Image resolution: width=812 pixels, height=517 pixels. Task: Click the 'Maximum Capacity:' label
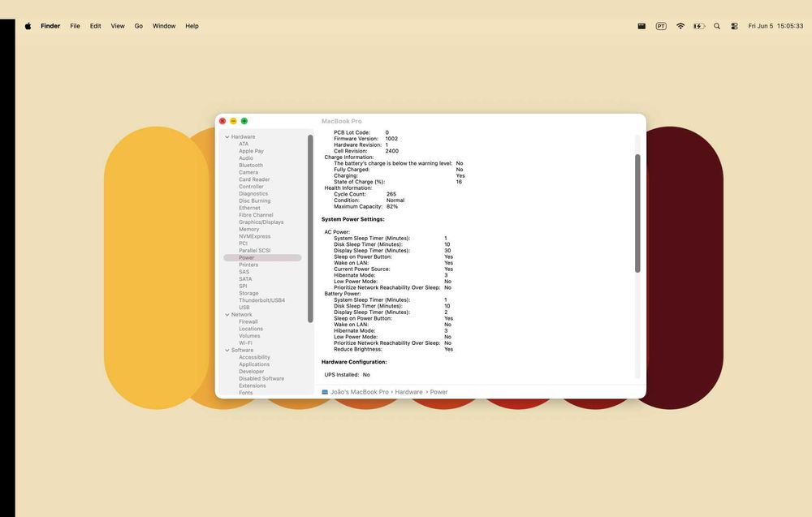(x=358, y=206)
